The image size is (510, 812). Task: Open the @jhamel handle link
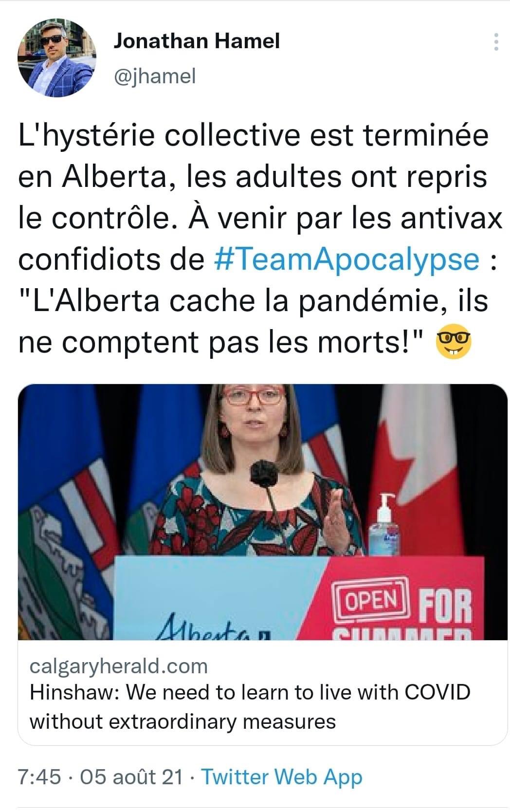[x=154, y=75]
